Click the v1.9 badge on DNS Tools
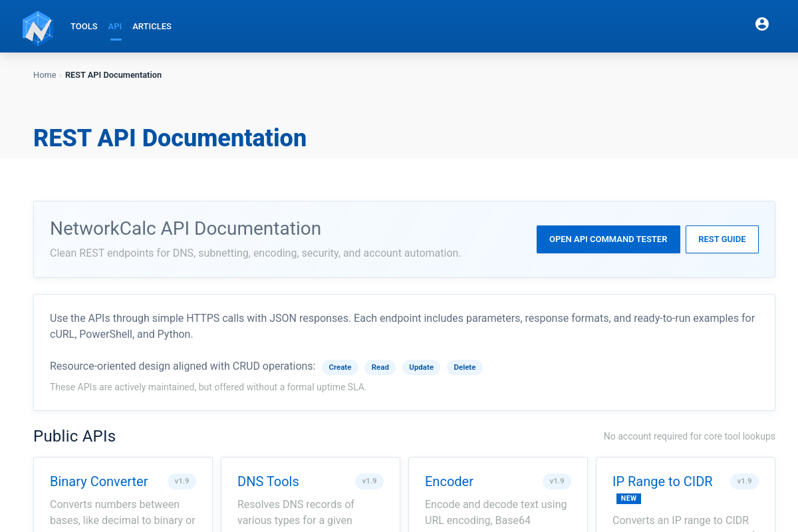This screenshot has width=798, height=532. 369,481
